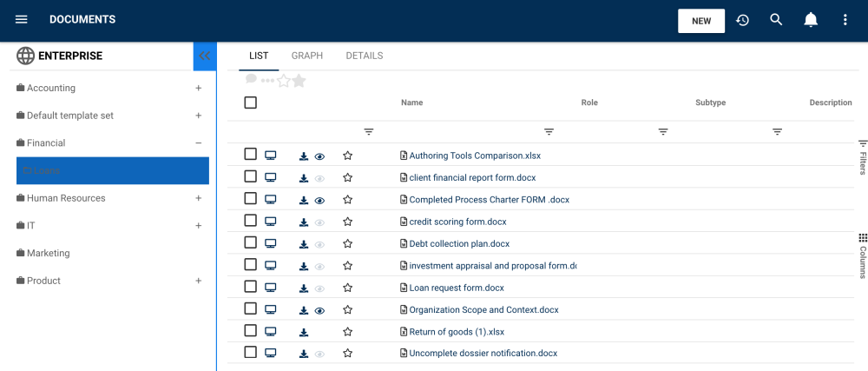This screenshot has width=868, height=371.
Task: Open the history clock icon
Action: 742,20
